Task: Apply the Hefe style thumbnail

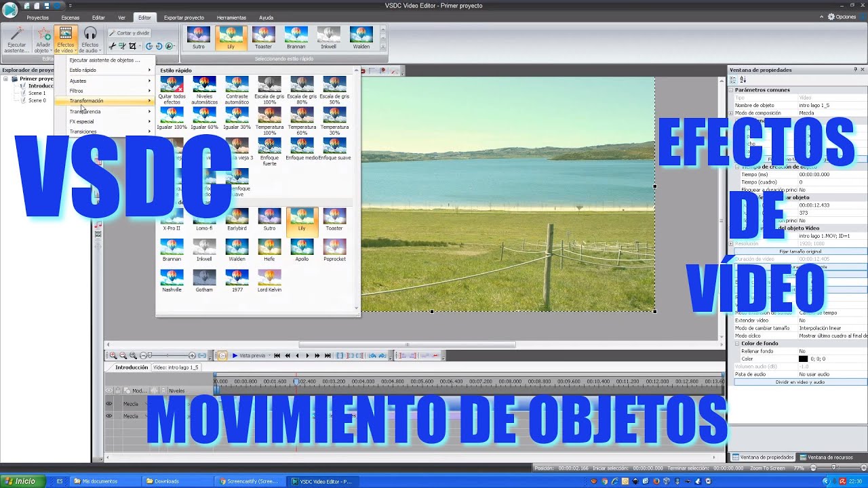Action: 269,250
